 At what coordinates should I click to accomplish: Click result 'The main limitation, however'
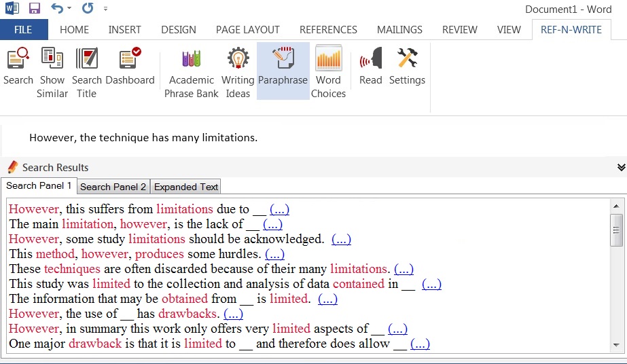pyautogui.click(x=134, y=224)
